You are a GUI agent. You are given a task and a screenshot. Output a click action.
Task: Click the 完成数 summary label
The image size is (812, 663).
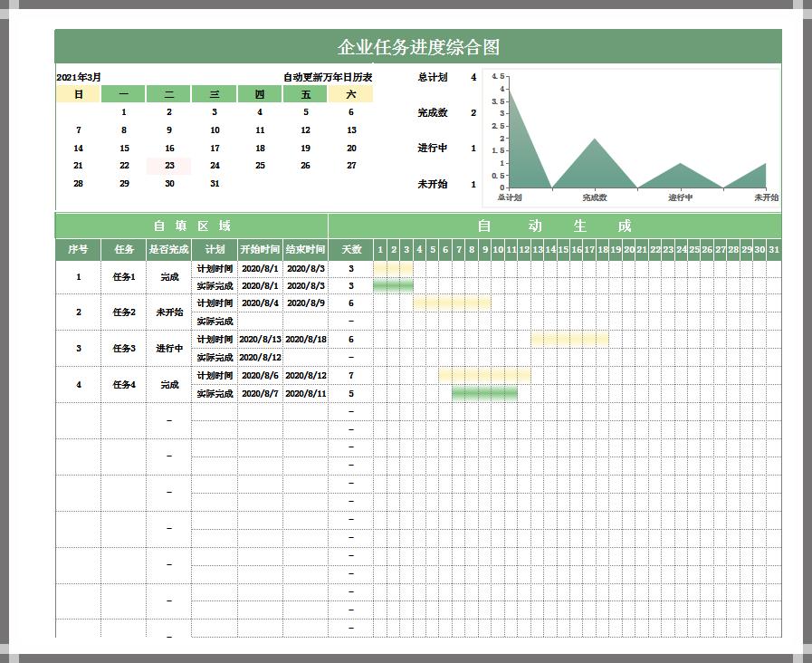[x=433, y=113]
